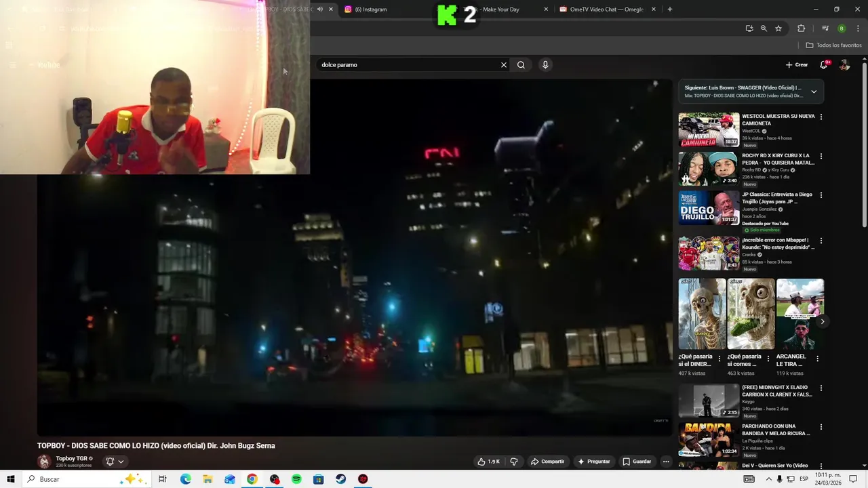Open the Chrome profile 'B' avatar
Viewport: 868px width, 488px height.
(842, 28)
